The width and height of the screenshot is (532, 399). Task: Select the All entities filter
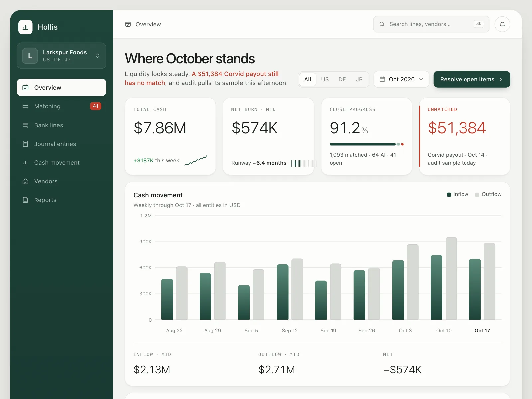[308, 80]
